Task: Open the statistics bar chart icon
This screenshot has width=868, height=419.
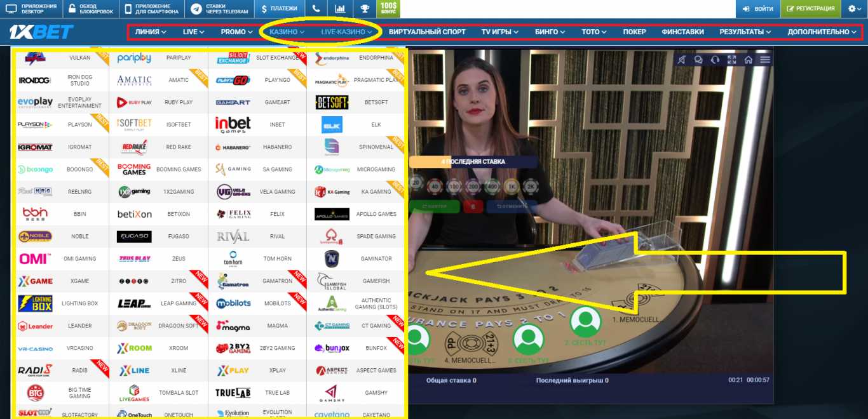Action: coord(340,9)
